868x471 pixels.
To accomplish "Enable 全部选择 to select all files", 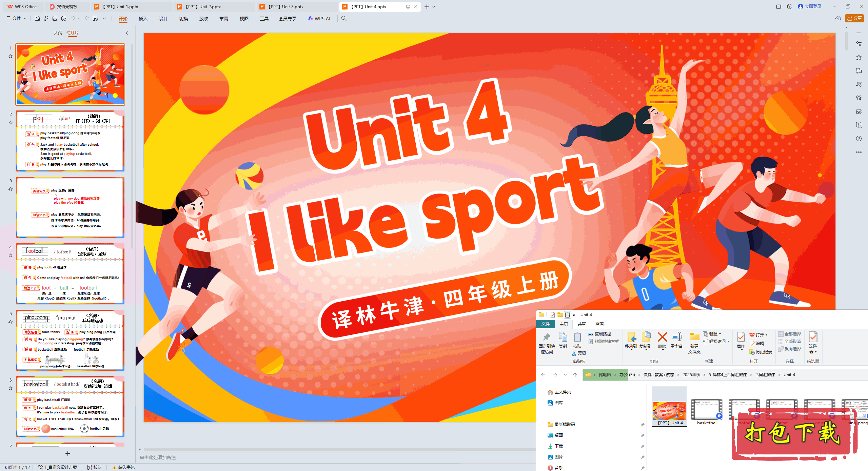I will 790,333.
